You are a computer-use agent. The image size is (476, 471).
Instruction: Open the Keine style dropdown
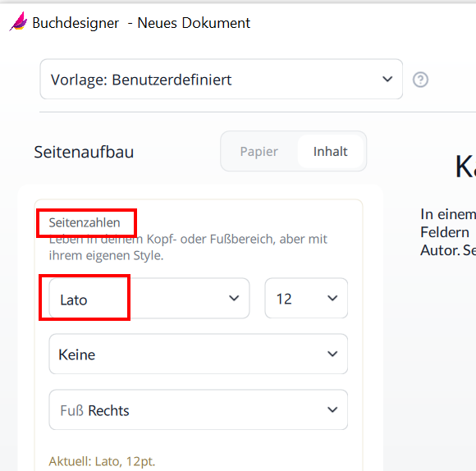pyautogui.click(x=199, y=354)
